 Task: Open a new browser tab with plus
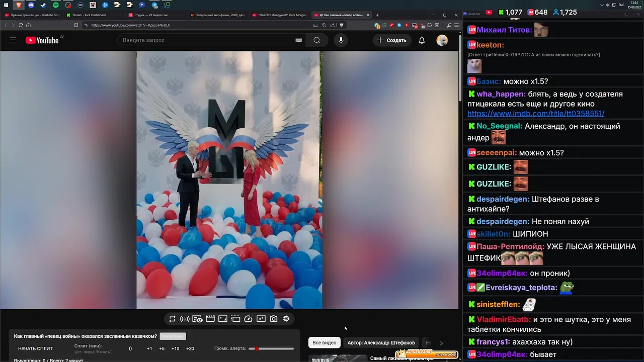[377, 15]
